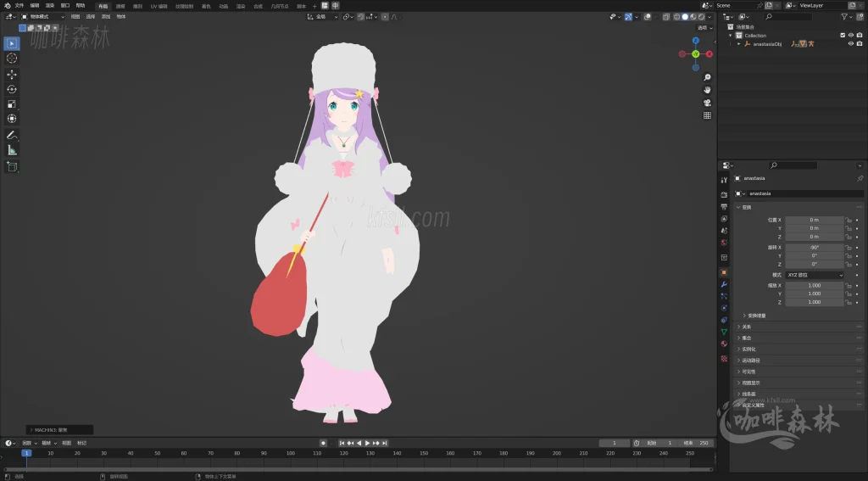Toggle snapping magnet
Screen dimensions: 868x481
click(361, 17)
